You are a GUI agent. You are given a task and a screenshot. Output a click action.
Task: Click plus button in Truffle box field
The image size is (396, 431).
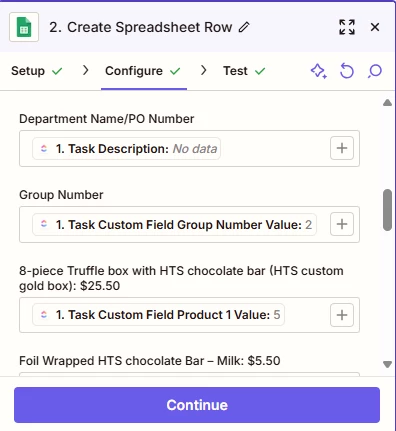(x=342, y=315)
